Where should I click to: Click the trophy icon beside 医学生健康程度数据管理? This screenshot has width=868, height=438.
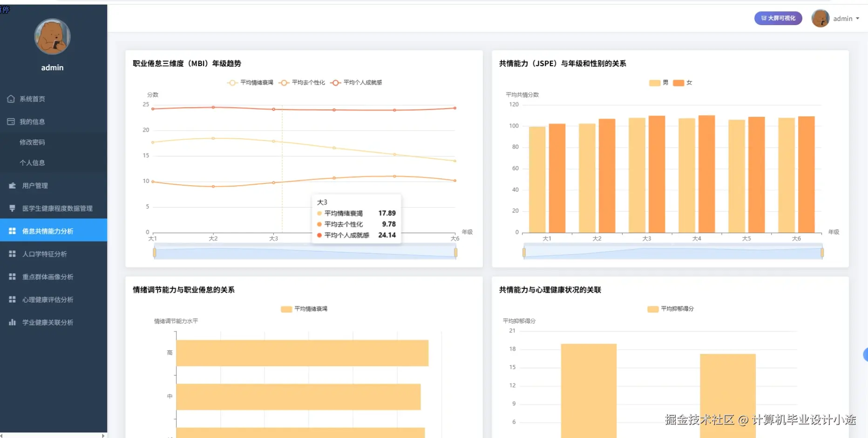(x=13, y=208)
